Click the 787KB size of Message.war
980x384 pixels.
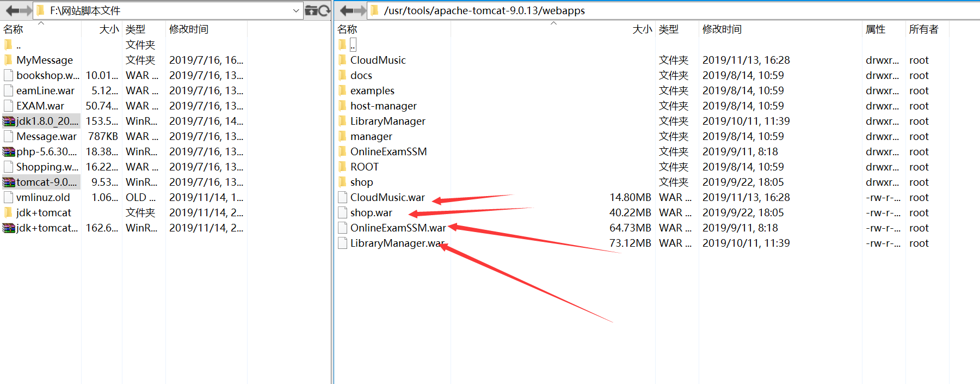pyautogui.click(x=103, y=136)
